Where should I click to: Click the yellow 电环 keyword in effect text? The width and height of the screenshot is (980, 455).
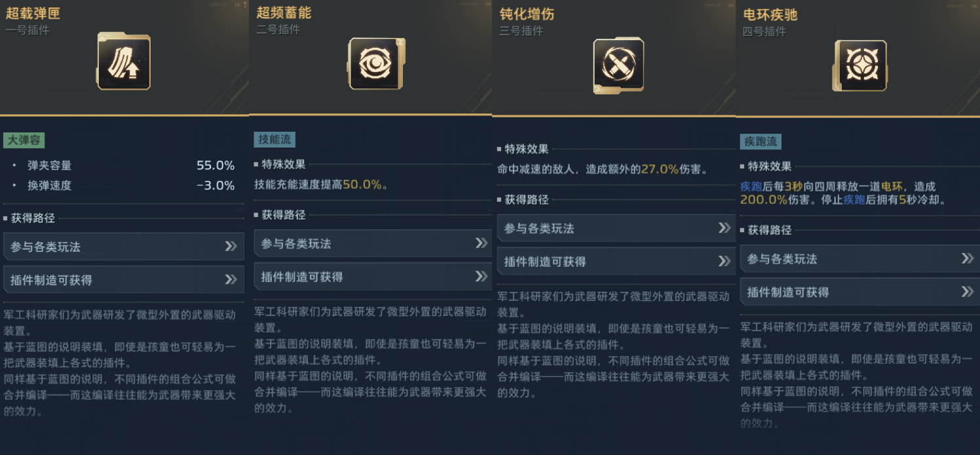pos(891,187)
